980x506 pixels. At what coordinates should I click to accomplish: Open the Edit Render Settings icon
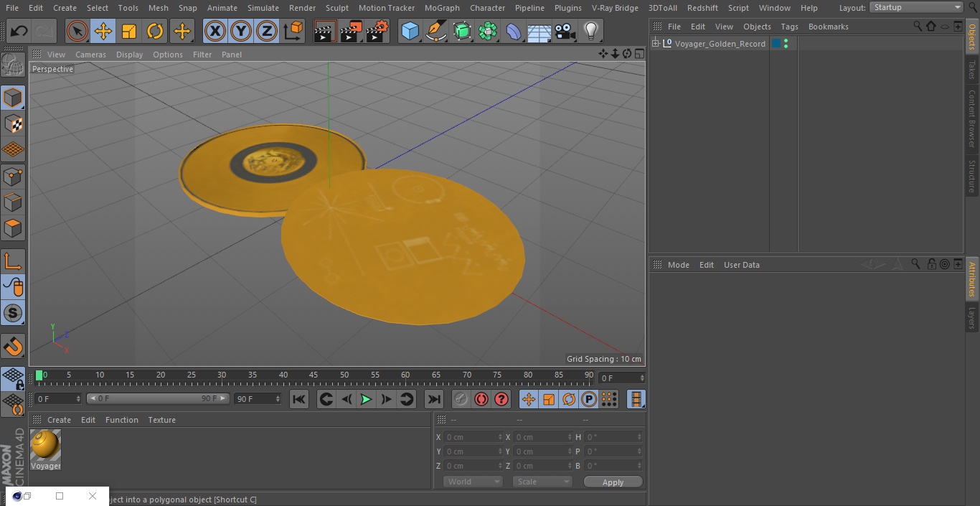tap(377, 32)
